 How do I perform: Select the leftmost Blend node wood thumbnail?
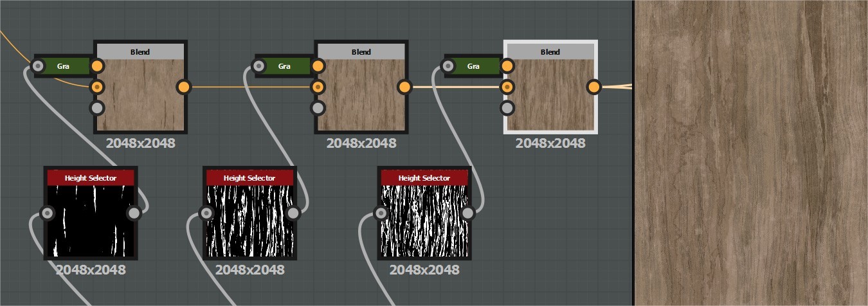pyautogui.click(x=140, y=95)
